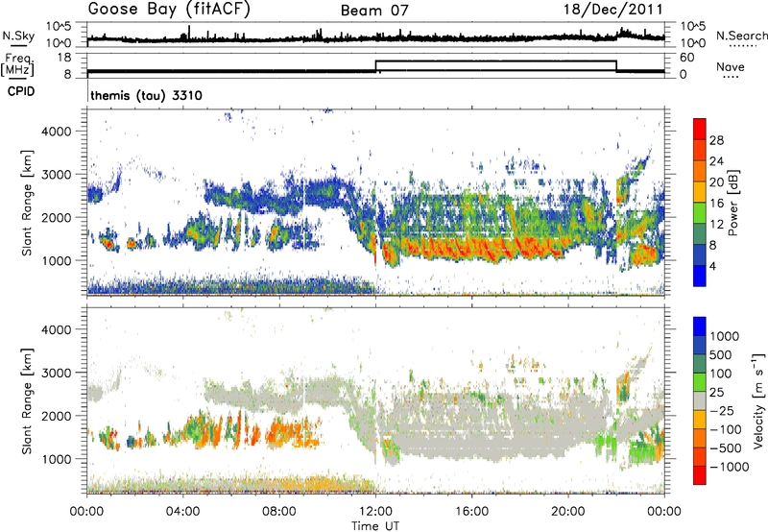Viewport: 768px width, 532px height.
Task: Select the "Power [dB]" colorbar title
Action: click(x=732, y=203)
